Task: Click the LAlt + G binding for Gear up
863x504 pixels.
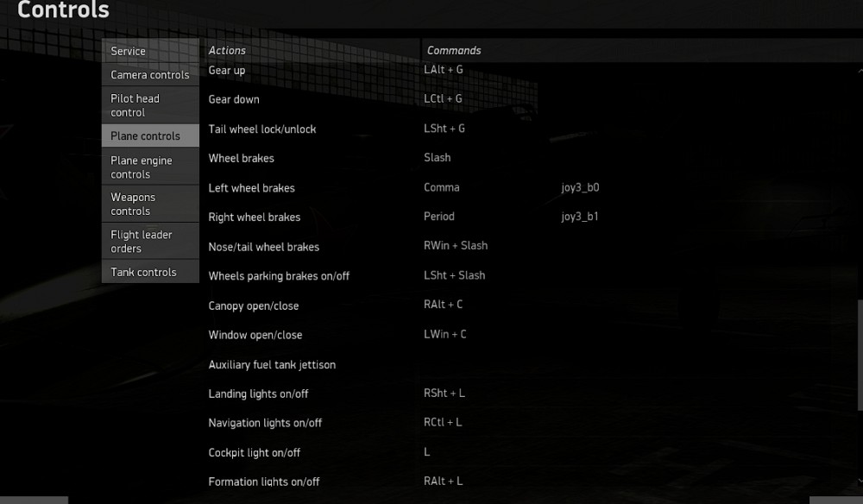Action: pyautogui.click(x=444, y=69)
